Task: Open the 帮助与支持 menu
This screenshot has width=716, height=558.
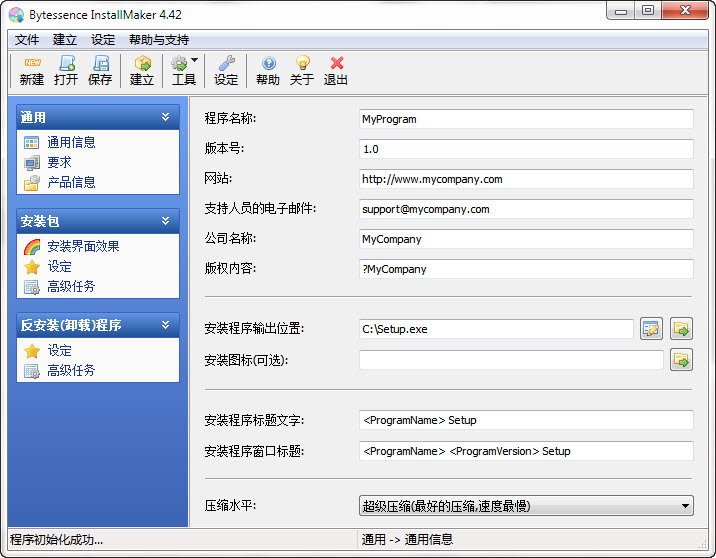Action: [x=158, y=40]
